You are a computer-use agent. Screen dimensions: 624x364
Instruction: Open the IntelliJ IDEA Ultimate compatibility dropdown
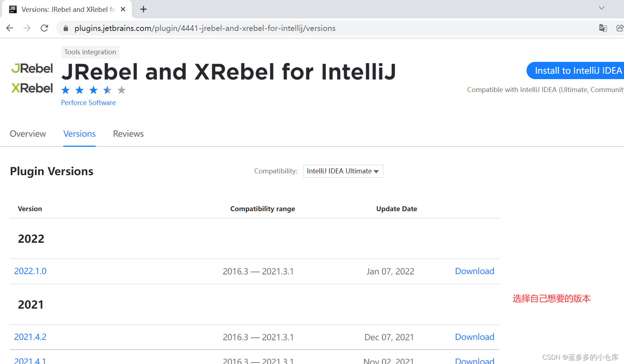click(343, 171)
